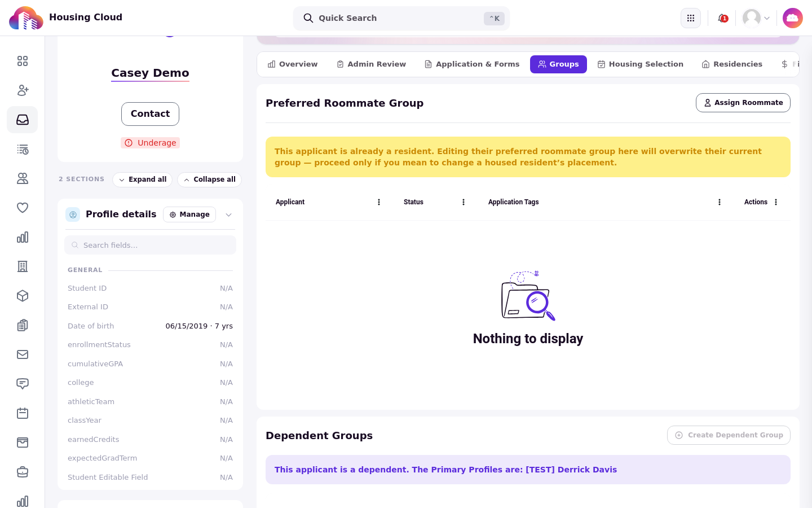812x508 pixels.
Task: Open the inbox tray sidebar icon
Action: click(23, 120)
